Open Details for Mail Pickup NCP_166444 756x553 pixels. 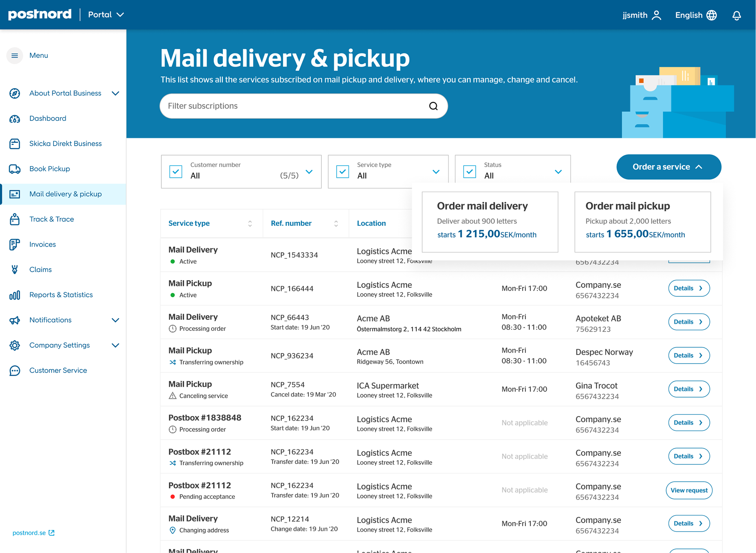click(x=689, y=288)
